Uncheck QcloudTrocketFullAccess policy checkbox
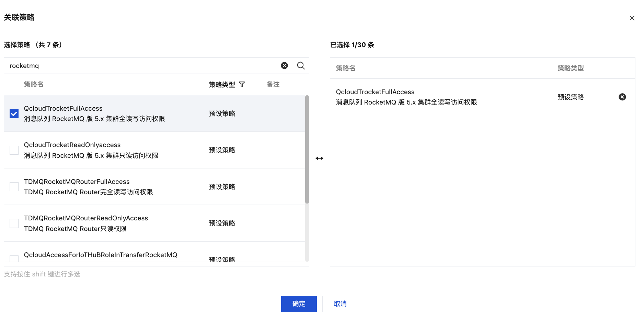This screenshot has height=317, width=644. coord(14,113)
